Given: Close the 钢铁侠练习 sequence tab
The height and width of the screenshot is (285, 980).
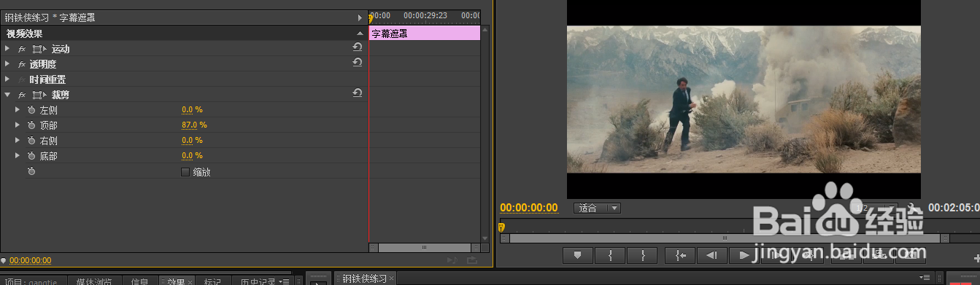Looking at the screenshot, I should click(x=392, y=278).
